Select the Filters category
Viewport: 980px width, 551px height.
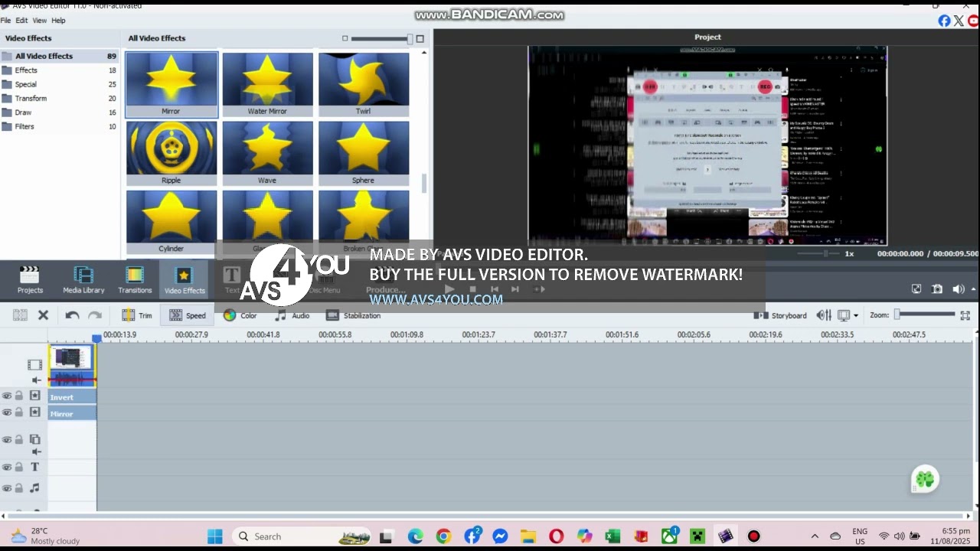59,126
